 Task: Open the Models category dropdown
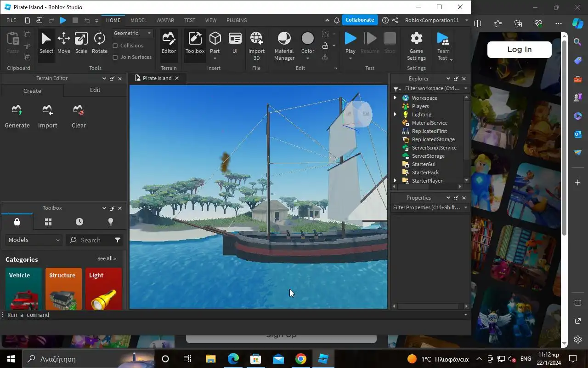34,240
